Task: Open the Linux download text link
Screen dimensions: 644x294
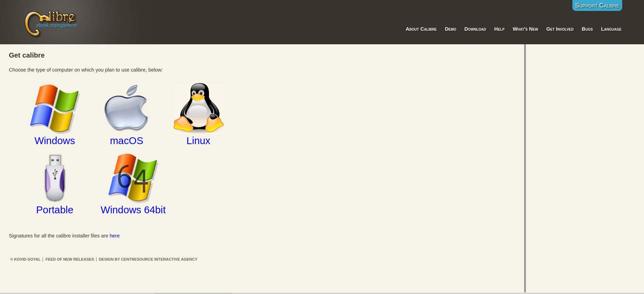Action: pos(198,141)
